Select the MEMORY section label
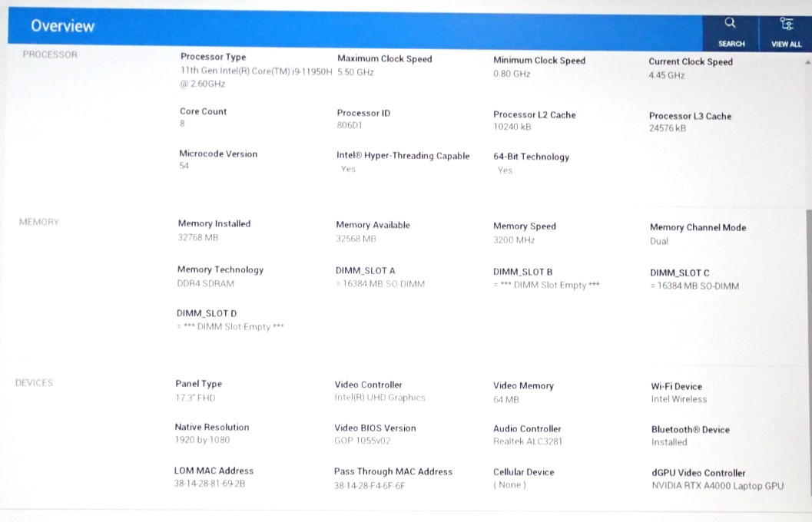The image size is (812, 522). coord(39,222)
